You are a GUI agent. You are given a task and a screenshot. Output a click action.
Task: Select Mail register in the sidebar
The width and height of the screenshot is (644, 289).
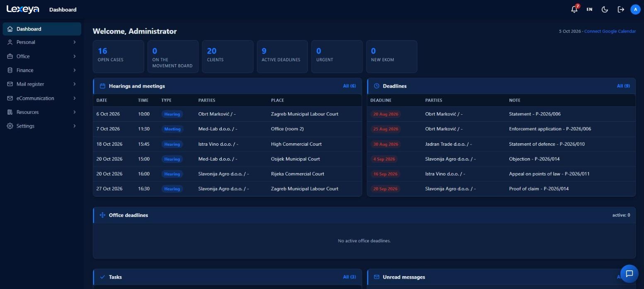pos(42,84)
